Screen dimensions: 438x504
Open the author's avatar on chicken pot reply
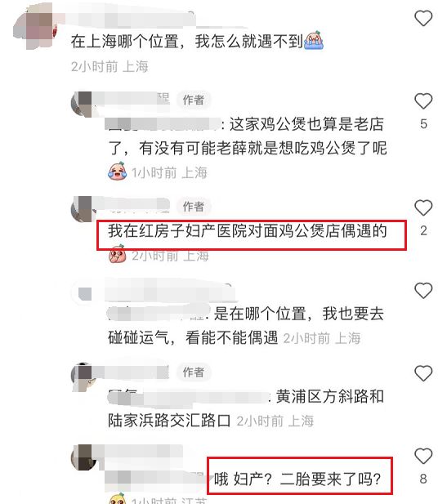[83, 104]
